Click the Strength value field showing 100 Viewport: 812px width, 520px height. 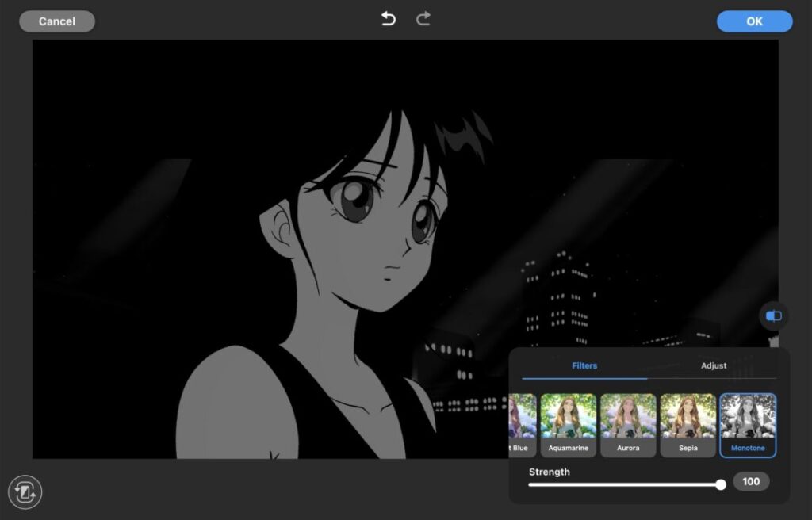[750, 481]
